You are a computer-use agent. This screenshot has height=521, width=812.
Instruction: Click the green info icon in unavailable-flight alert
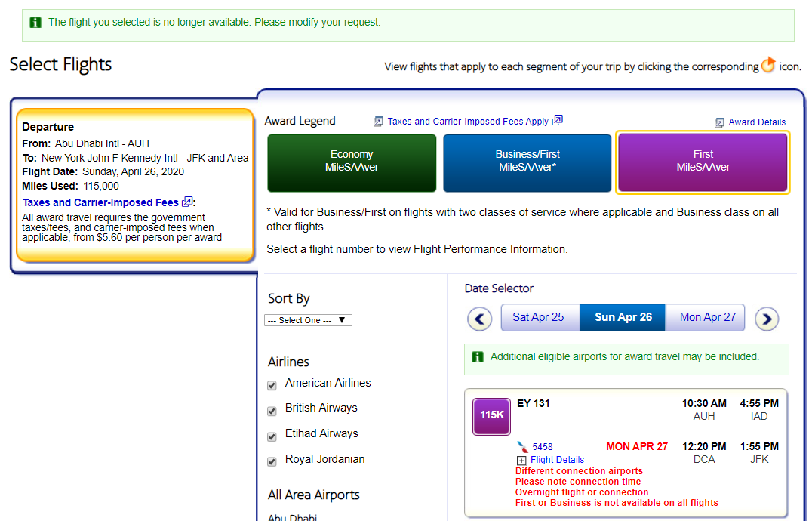click(35, 22)
